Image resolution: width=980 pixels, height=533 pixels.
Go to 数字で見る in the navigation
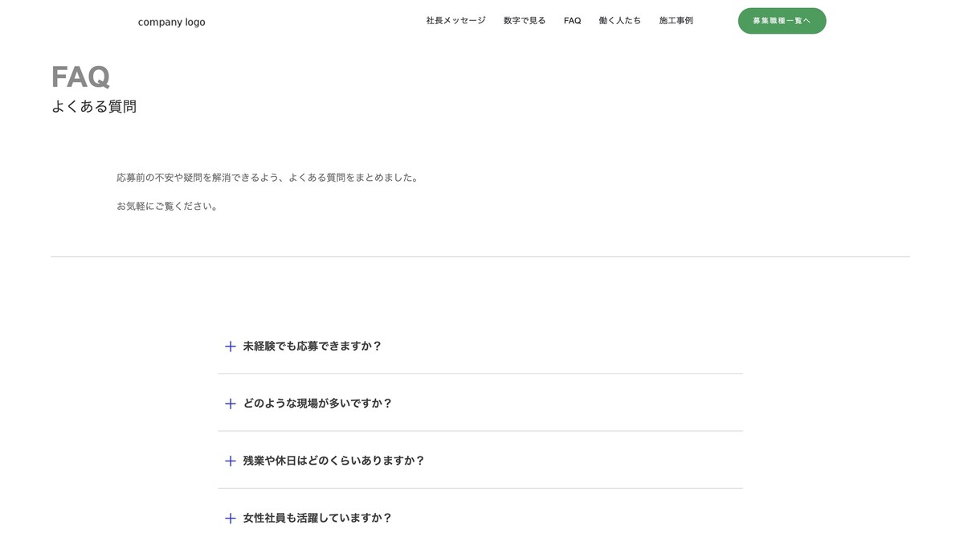(x=525, y=20)
